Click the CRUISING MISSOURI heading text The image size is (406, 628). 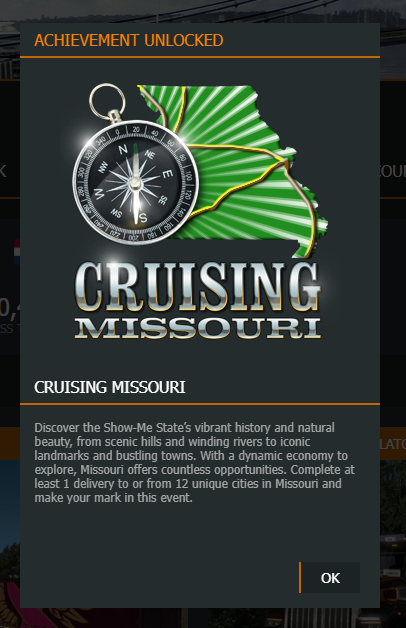pyautogui.click(x=110, y=387)
